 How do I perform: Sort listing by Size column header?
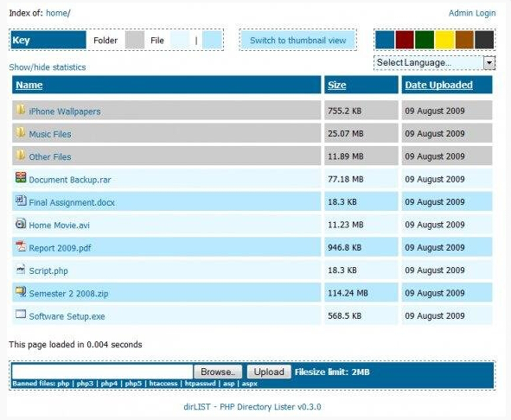coord(336,85)
